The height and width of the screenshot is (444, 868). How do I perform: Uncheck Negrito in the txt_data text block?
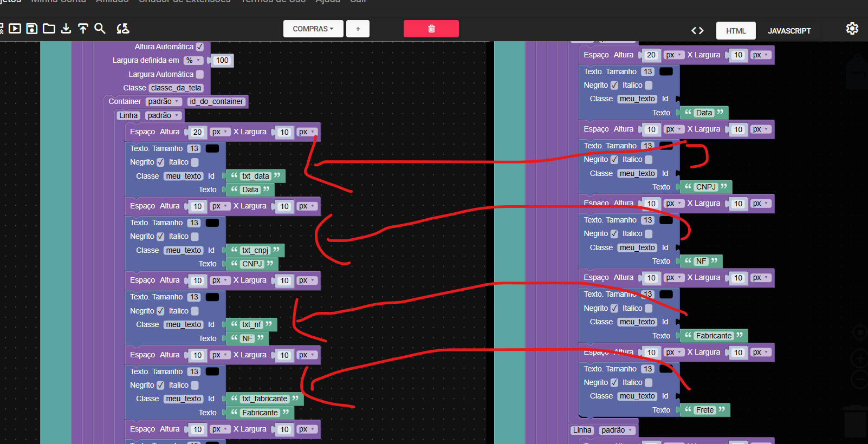pyautogui.click(x=160, y=162)
